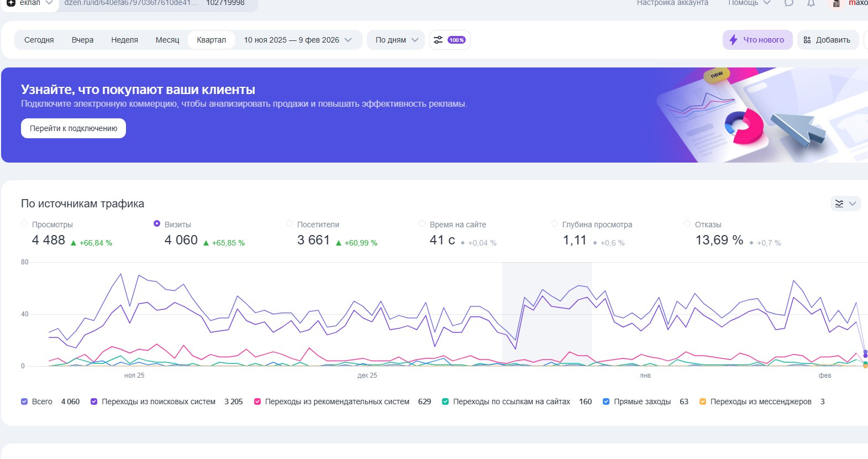This screenshot has height=459, width=868.
Task: Click the фев axis label
Action: point(825,375)
